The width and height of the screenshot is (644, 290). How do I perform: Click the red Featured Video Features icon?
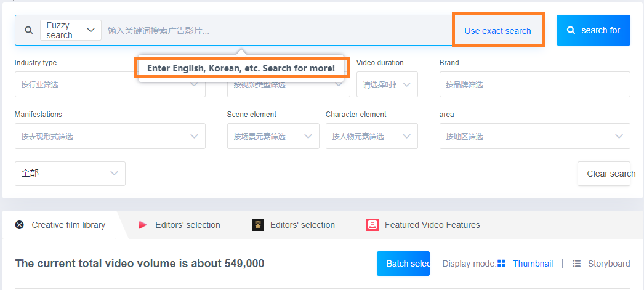tap(372, 225)
